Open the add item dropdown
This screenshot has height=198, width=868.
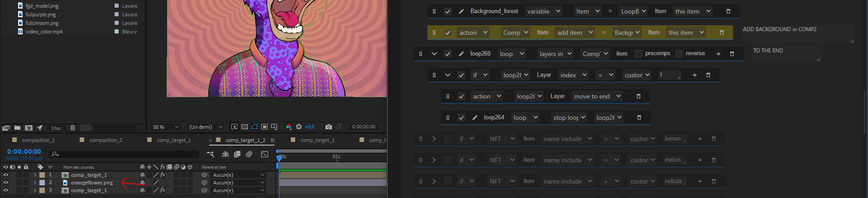[x=575, y=33]
